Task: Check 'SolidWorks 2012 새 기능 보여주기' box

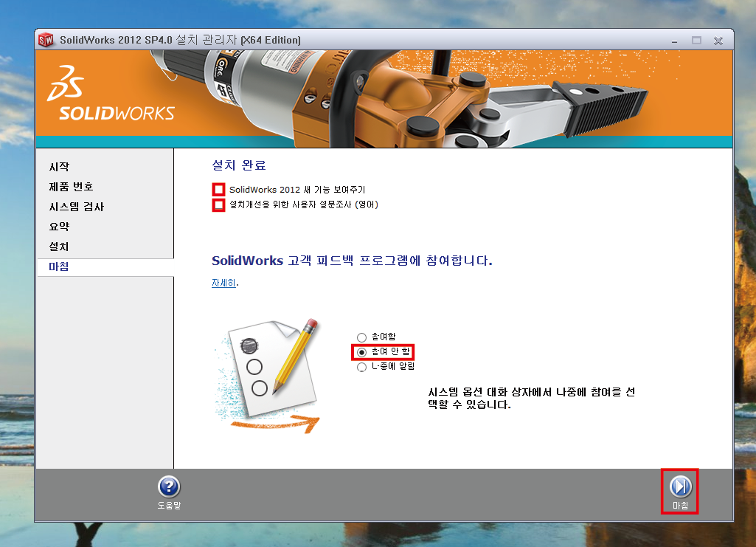Action: (x=219, y=190)
